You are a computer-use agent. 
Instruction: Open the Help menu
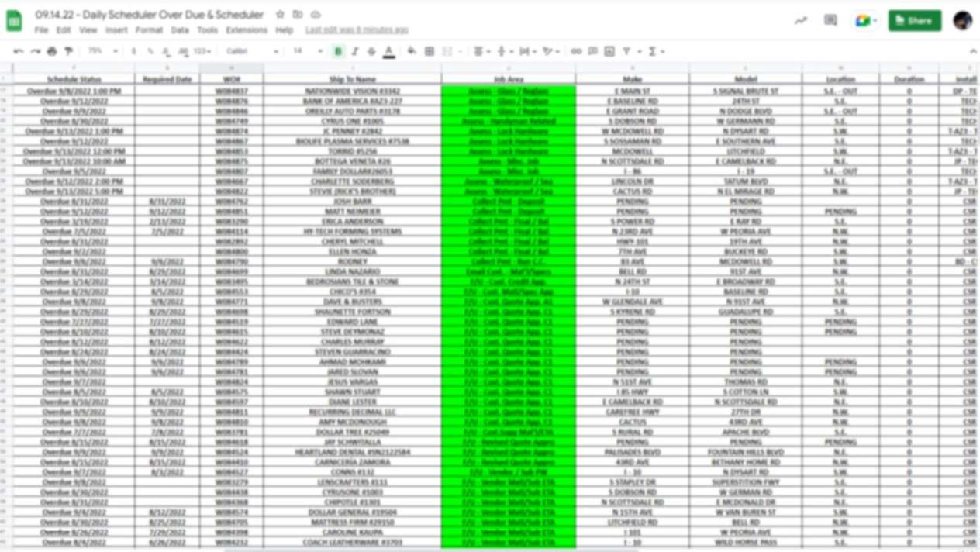click(284, 30)
